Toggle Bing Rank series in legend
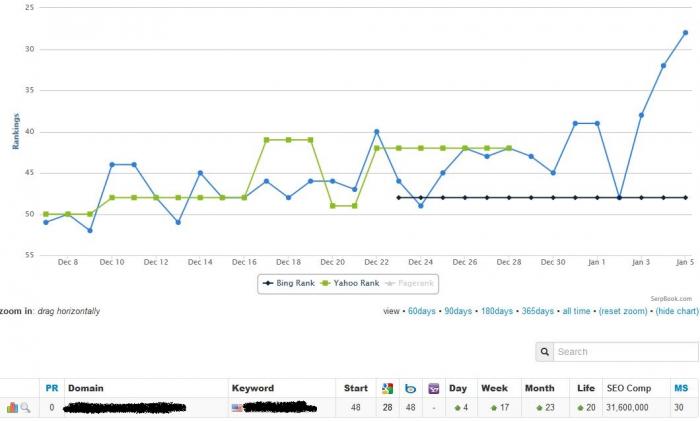Viewport: 700px width, 421px height. click(x=289, y=283)
